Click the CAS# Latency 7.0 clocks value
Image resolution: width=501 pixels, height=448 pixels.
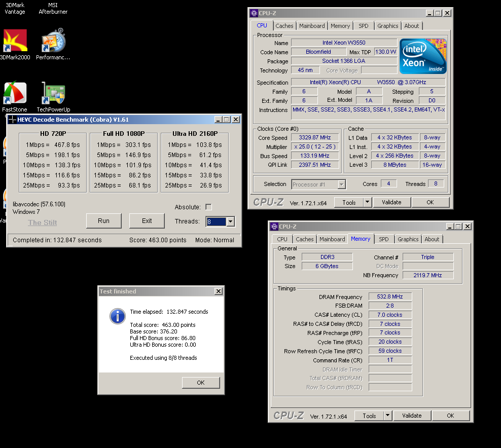coord(390,315)
